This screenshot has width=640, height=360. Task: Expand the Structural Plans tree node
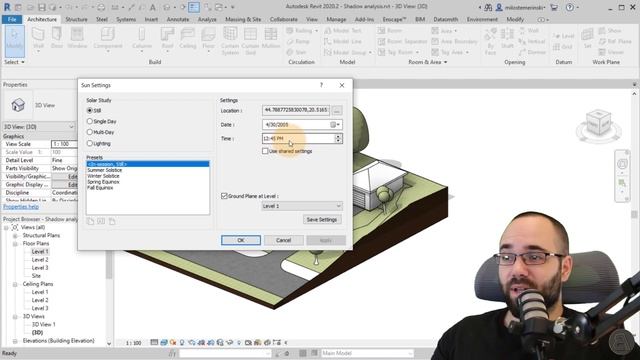15,236
